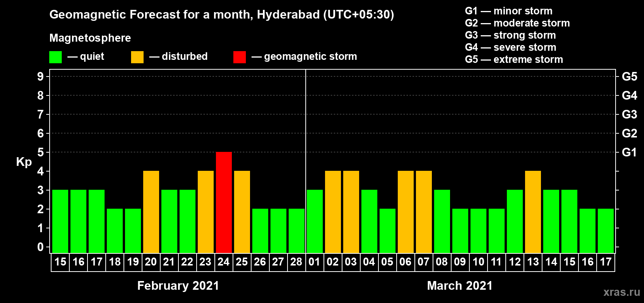Image resolution: width=644 pixels, height=303 pixels.
Task: Click the green bar for March 01
Action: pyautogui.click(x=315, y=221)
